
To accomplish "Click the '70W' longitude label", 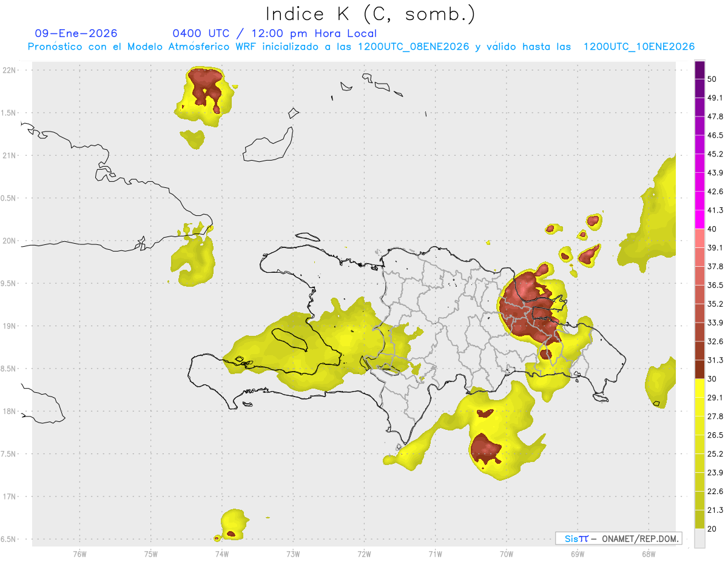I will 507,554.
